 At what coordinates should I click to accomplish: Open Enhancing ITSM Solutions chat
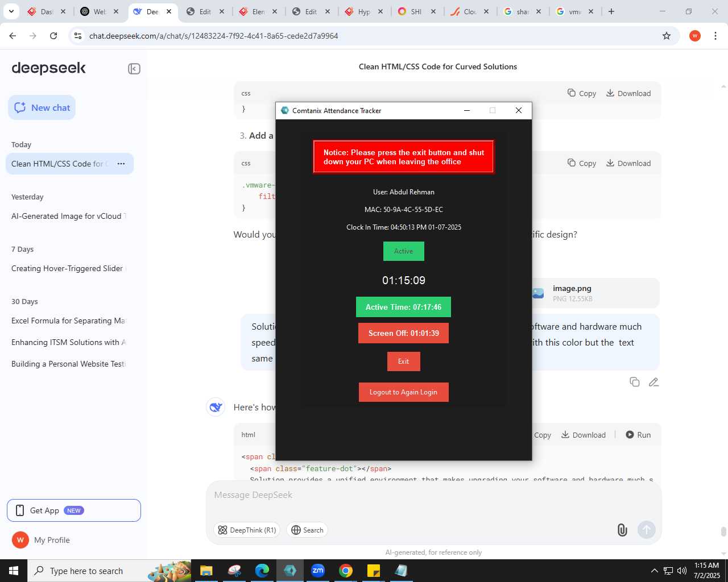pyautogui.click(x=69, y=342)
